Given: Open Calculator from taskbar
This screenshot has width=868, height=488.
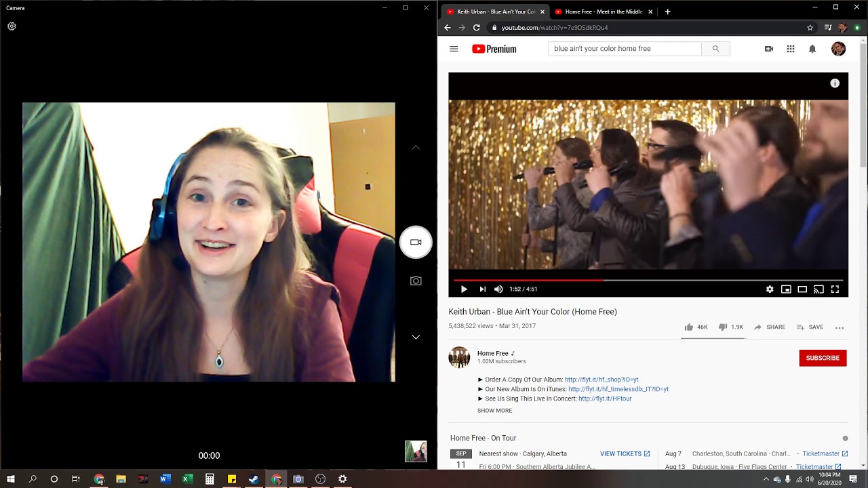Looking at the screenshot, I should point(210,479).
